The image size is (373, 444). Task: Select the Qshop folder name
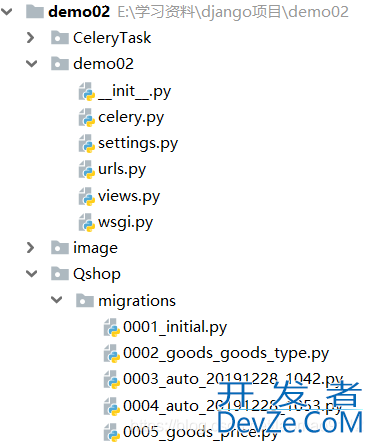[x=97, y=274]
